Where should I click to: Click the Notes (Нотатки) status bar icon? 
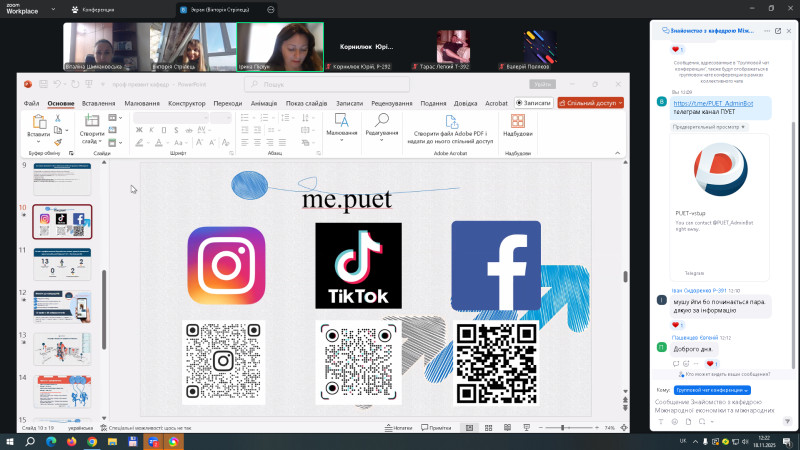[398, 428]
